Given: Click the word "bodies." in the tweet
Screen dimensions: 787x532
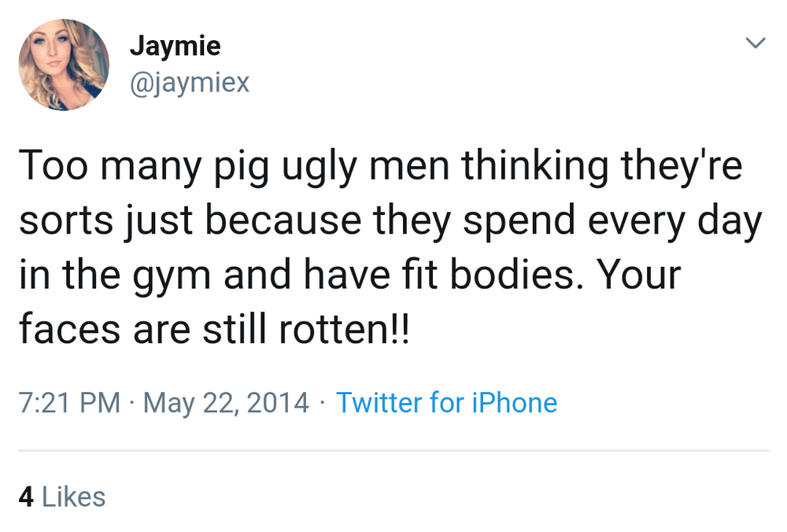Looking at the screenshot, I should pos(511,275).
